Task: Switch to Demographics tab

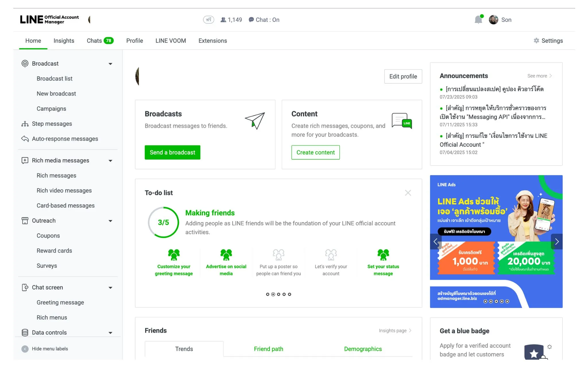Action: [x=363, y=349]
